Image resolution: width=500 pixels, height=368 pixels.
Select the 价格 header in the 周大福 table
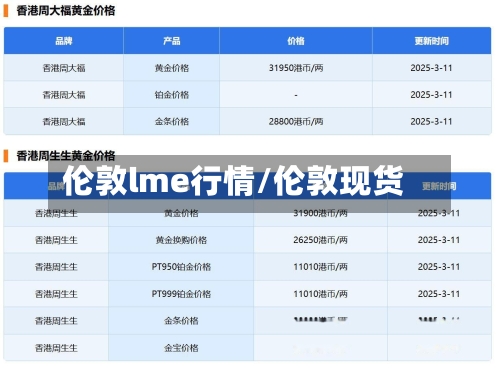tap(296, 41)
